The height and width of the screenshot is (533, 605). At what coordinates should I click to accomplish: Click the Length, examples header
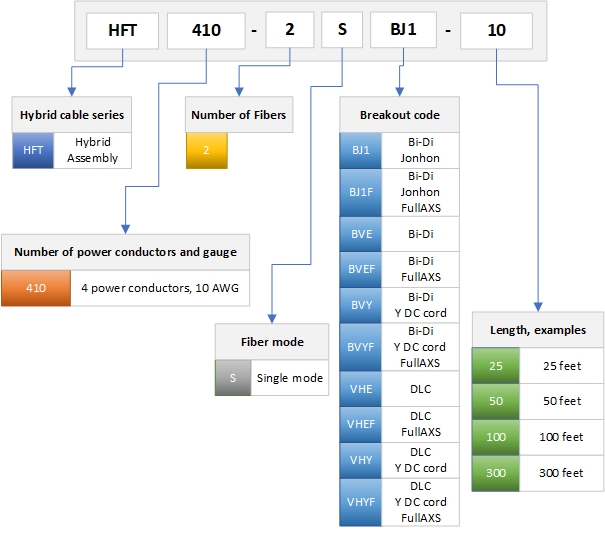pyautogui.click(x=538, y=330)
